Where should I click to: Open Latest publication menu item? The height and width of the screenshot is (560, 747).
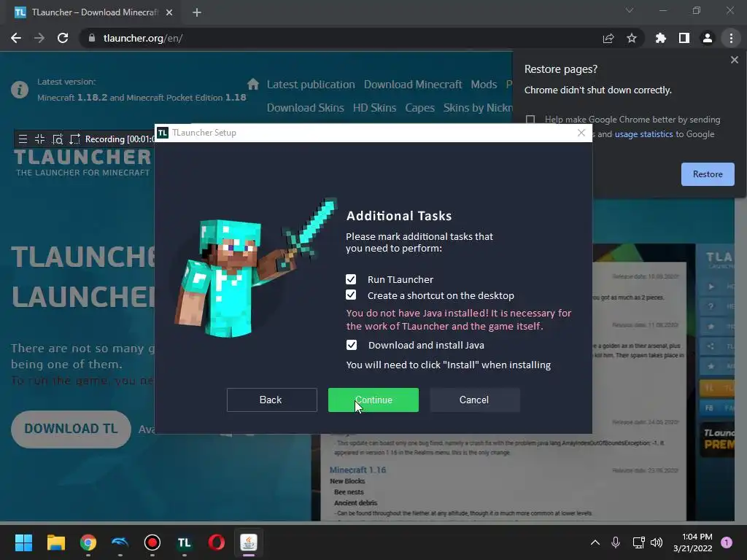point(311,85)
